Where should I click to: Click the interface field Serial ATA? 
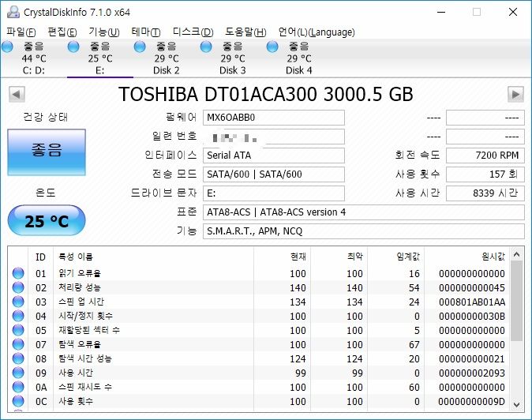(x=274, y=156)
